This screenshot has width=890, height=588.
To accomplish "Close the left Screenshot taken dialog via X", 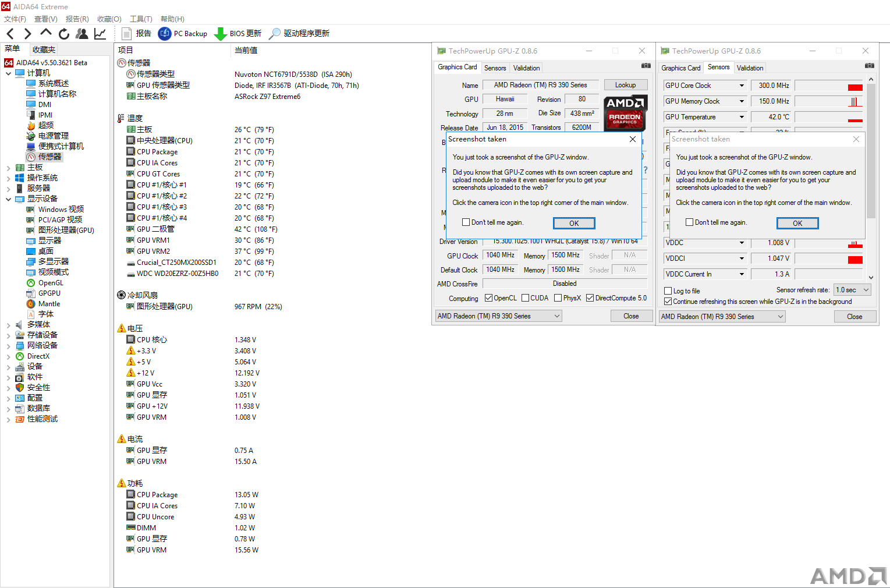I will pyautogui.click(x=633, y=139).
